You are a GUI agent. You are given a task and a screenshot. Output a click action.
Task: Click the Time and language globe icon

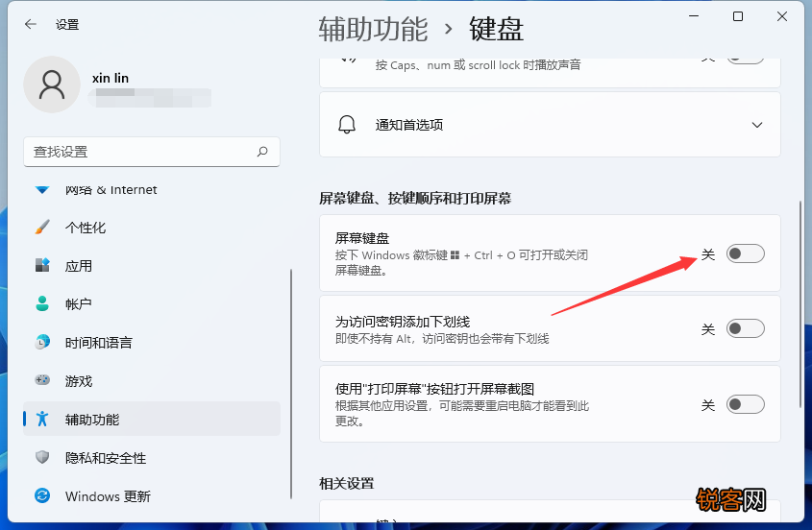42,342
